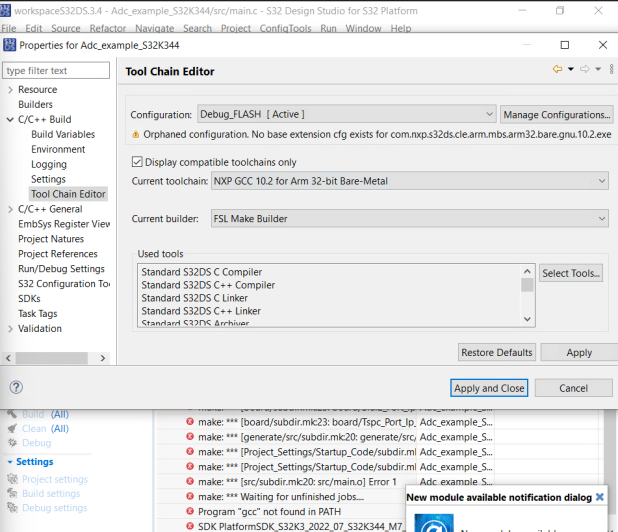Click the Debug bug icon in dashboard
The image size is (618, 532).
(x=12, y=443)
